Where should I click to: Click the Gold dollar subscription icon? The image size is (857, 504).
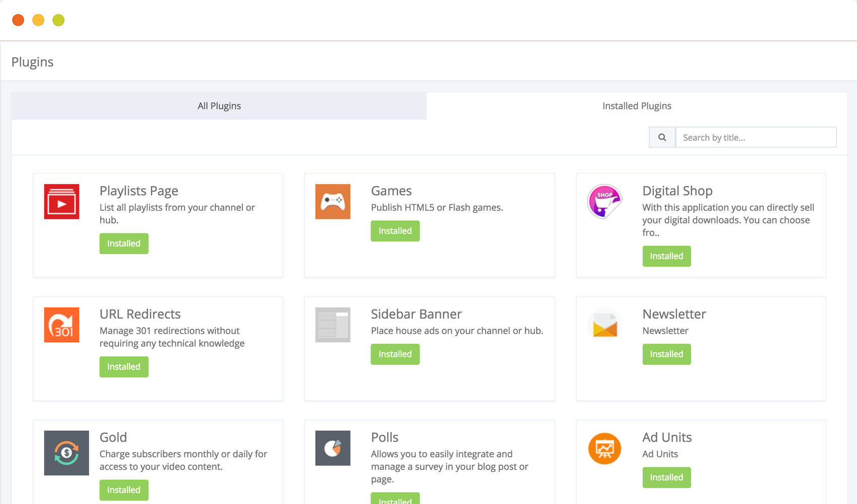pyautogui.click(x=67, y=453)
